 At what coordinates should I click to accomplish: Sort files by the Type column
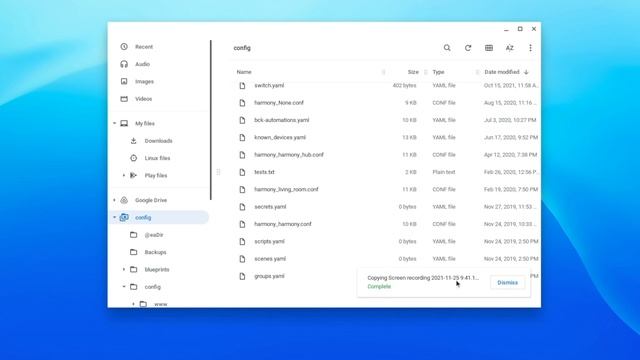pos(438,72)
